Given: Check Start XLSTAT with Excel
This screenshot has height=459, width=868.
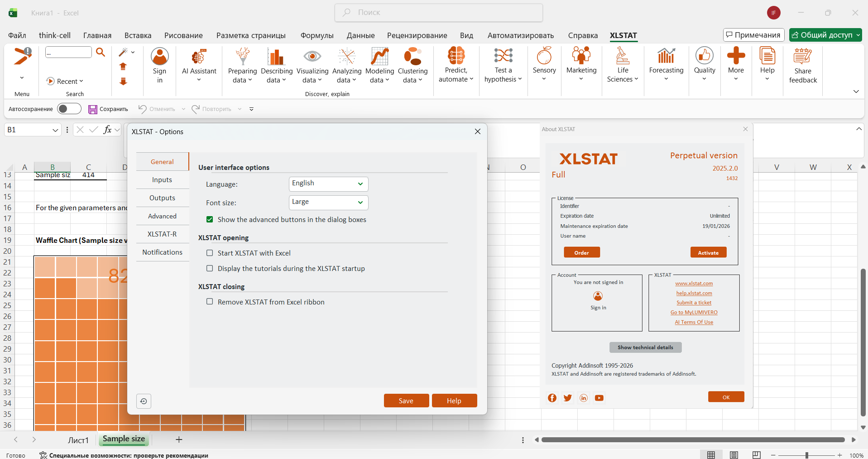Looking at the screenshot, I should tap(210, 253).
